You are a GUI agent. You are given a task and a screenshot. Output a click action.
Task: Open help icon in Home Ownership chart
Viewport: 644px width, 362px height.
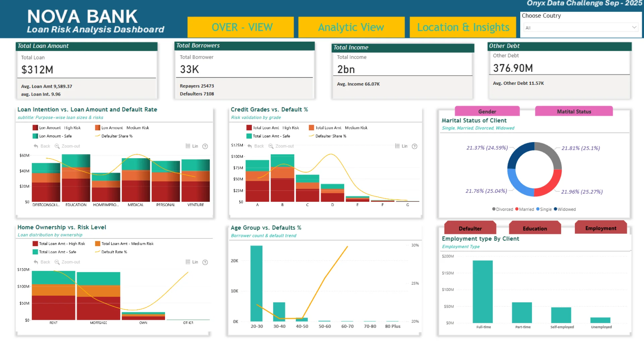pyautogui.click(x=205, y=262)
